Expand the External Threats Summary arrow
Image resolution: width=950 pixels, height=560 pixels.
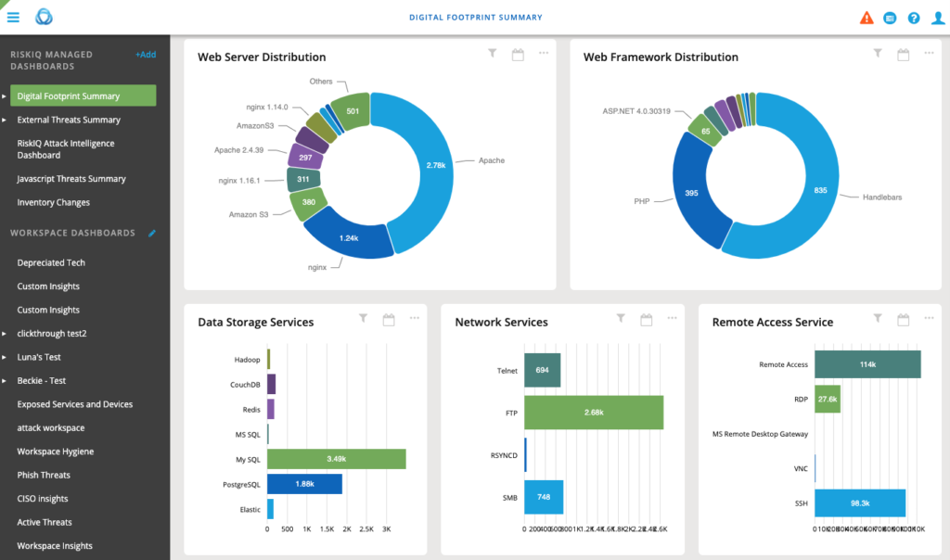click(5, 120)
